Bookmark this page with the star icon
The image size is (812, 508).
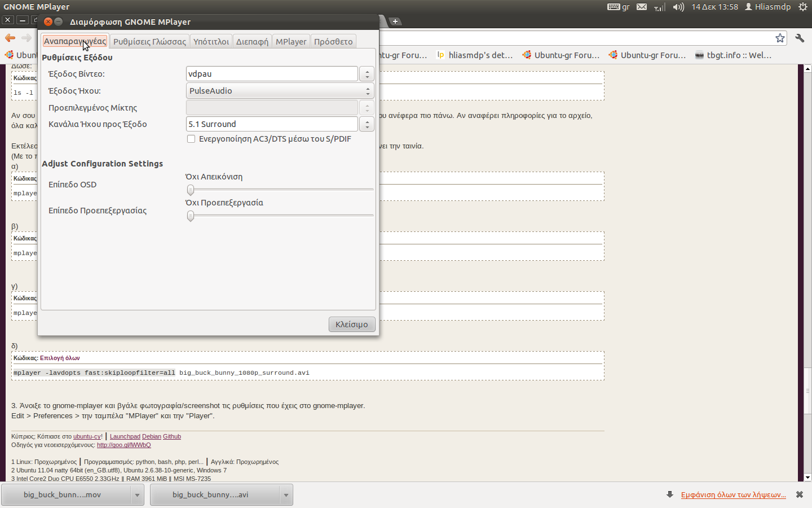(x=780, y=38)
